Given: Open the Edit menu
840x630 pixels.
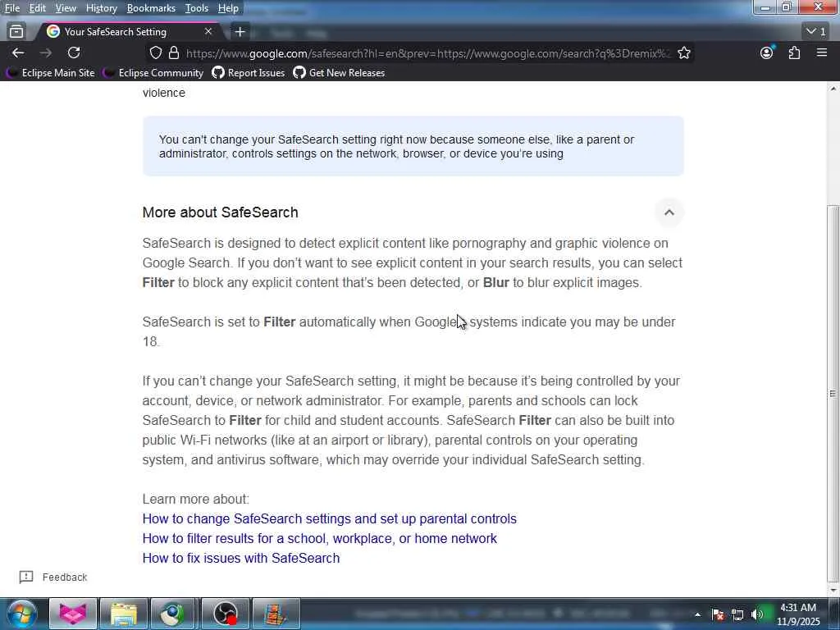Looking at the screenshot, I should click(37, 8).
